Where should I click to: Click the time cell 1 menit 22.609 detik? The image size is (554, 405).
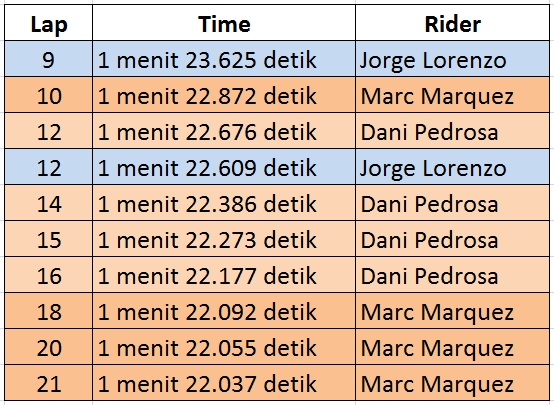(224, 167)
